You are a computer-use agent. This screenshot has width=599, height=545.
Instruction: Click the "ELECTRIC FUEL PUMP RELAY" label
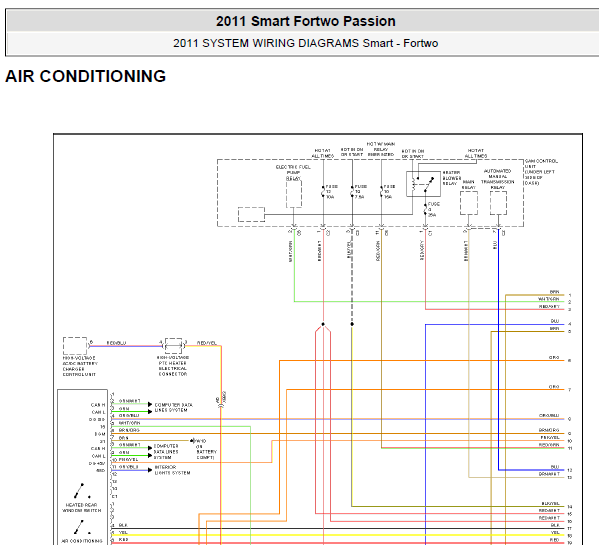tap(293, 173)
